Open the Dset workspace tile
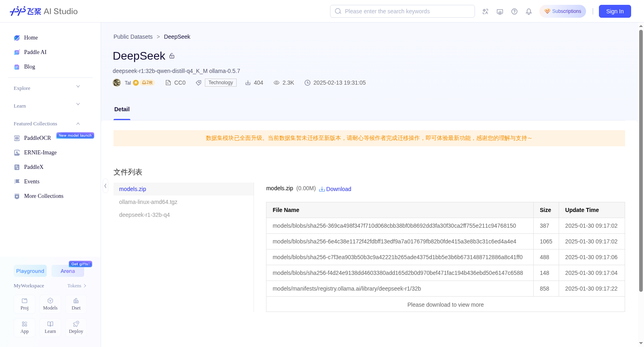This screenshot has width=644, height=347. (76, 304)
